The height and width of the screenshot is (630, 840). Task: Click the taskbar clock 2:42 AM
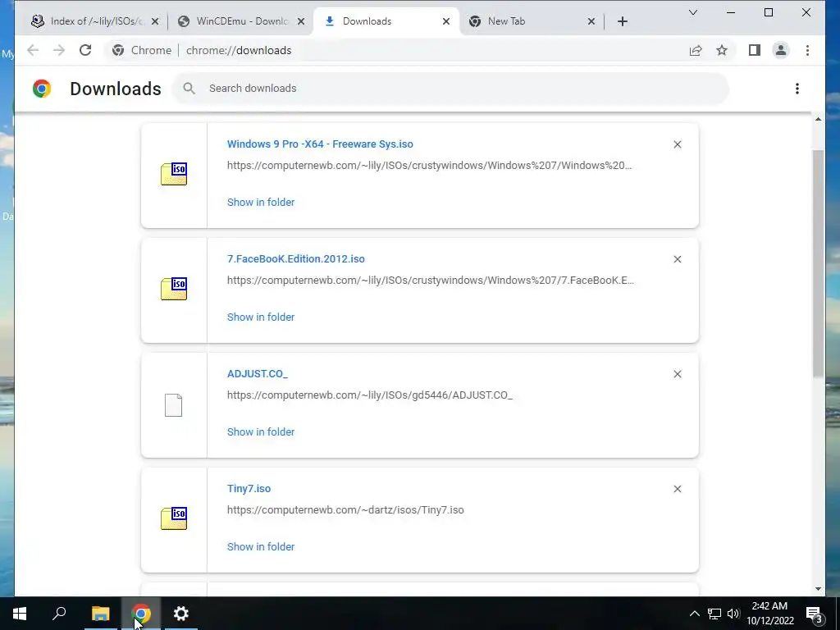point(769,614)
